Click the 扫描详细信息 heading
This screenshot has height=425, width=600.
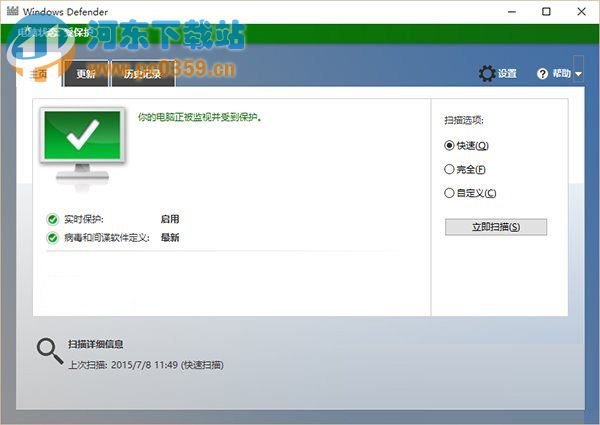pyautogui.click(x=96, y=344)
